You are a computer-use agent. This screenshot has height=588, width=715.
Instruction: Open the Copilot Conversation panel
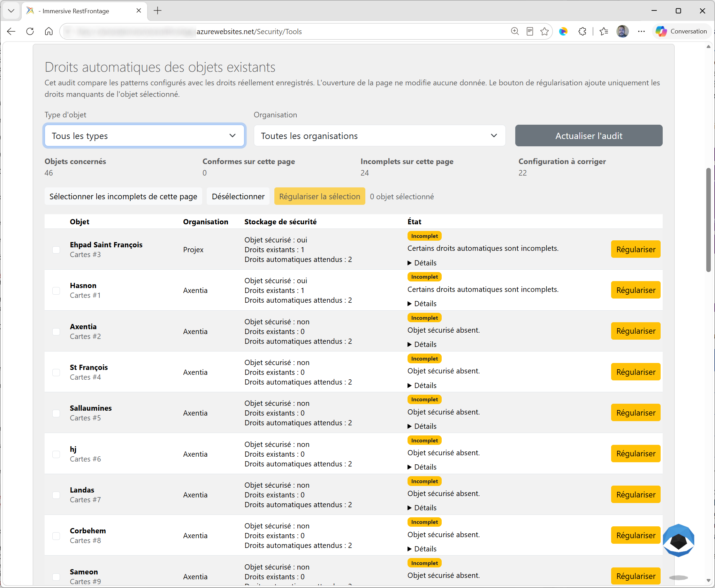(681, 31)
